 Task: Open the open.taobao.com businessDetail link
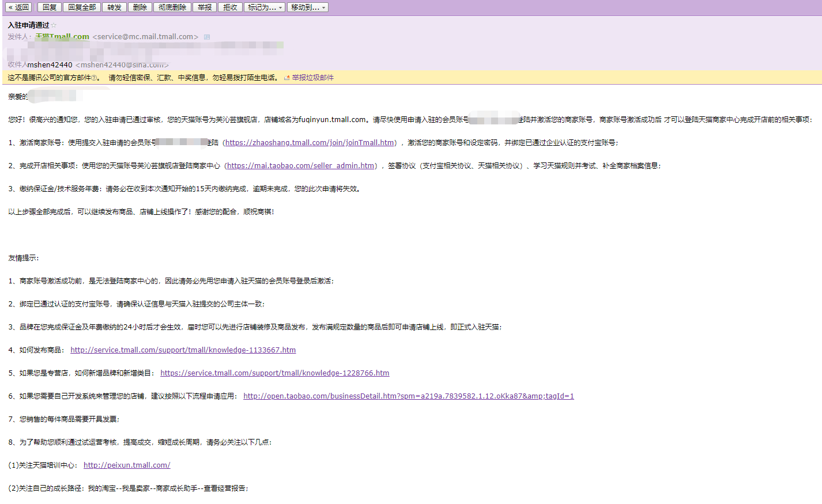[408, 396]
